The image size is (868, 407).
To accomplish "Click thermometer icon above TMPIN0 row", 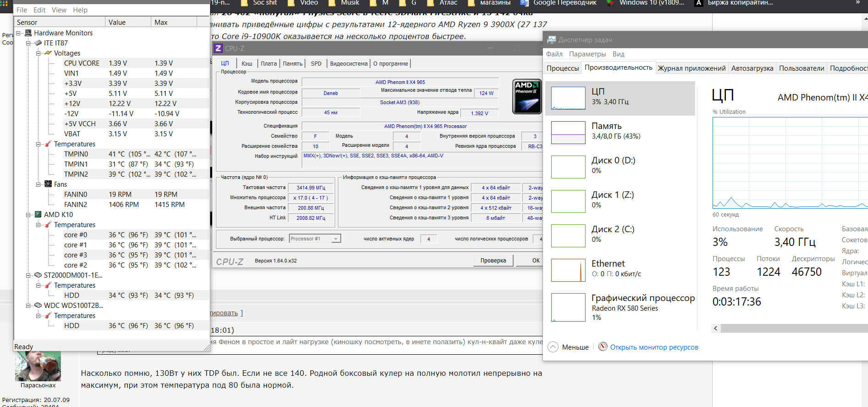I will tap(48, 144).
